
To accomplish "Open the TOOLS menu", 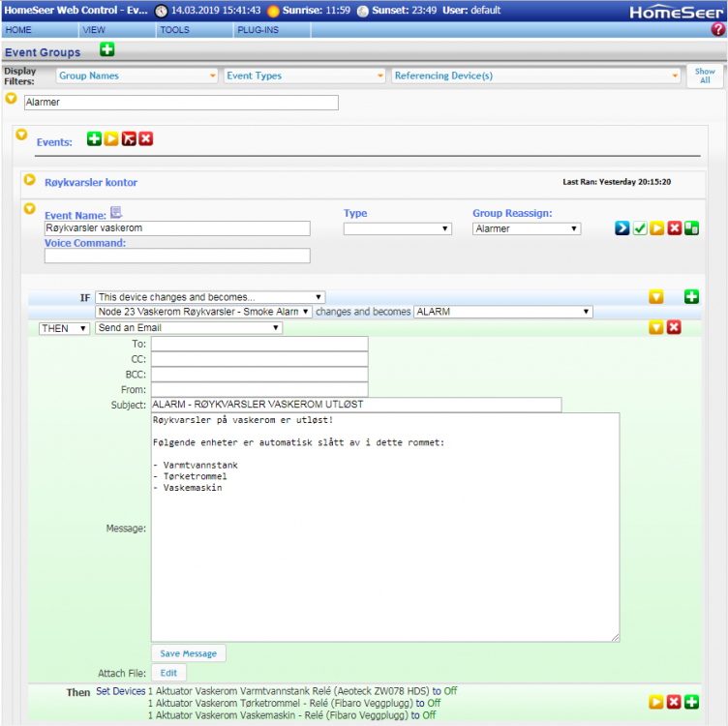I will click(174, 30).
